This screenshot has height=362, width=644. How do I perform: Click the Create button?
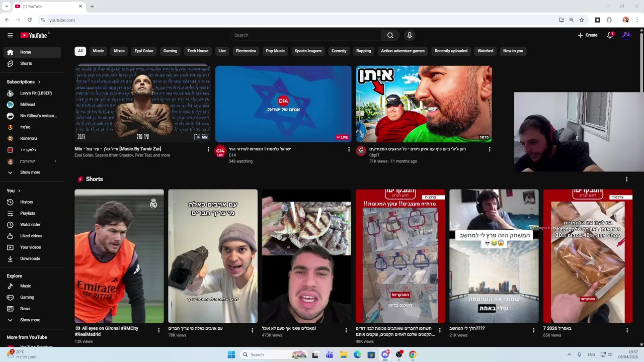588,35
